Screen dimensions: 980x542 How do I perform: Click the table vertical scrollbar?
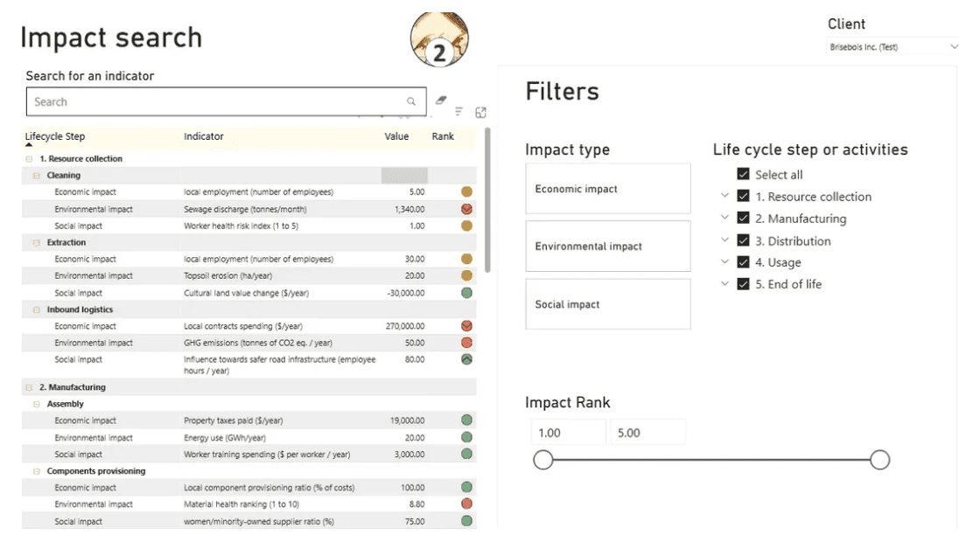487,200
